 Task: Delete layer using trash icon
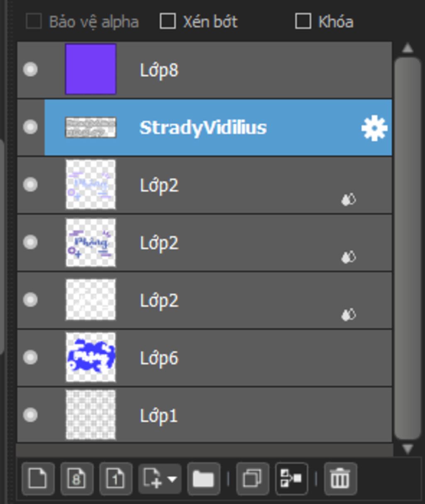(340, 479)
